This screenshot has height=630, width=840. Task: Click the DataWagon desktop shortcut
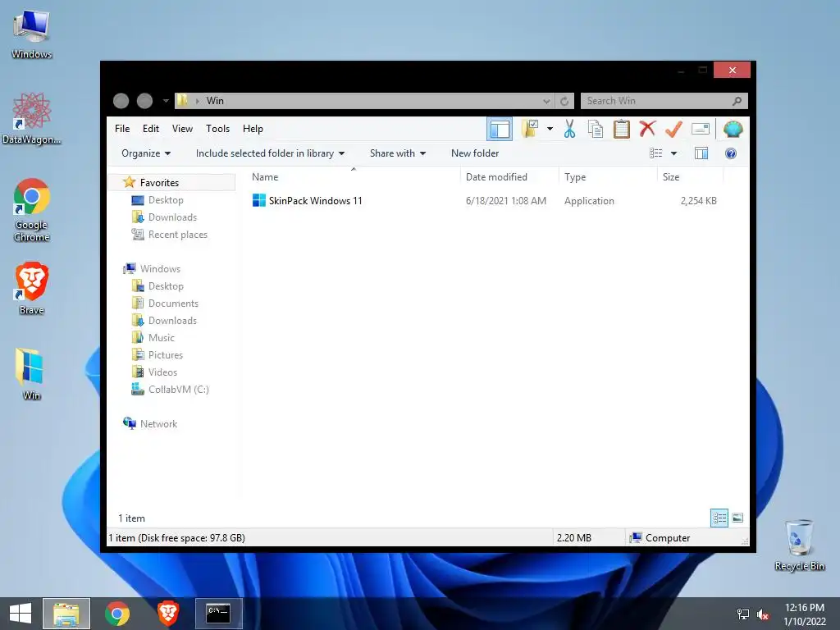(32, 118)
